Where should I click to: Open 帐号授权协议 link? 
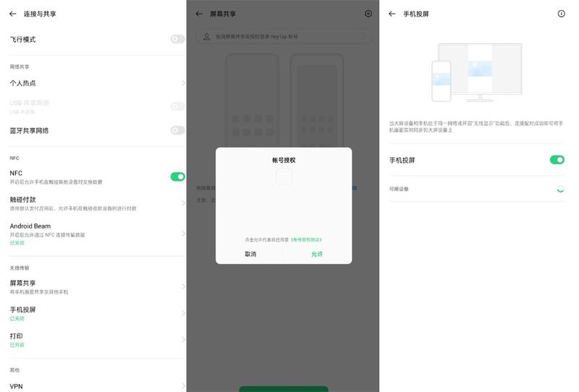tap(306, 239)
